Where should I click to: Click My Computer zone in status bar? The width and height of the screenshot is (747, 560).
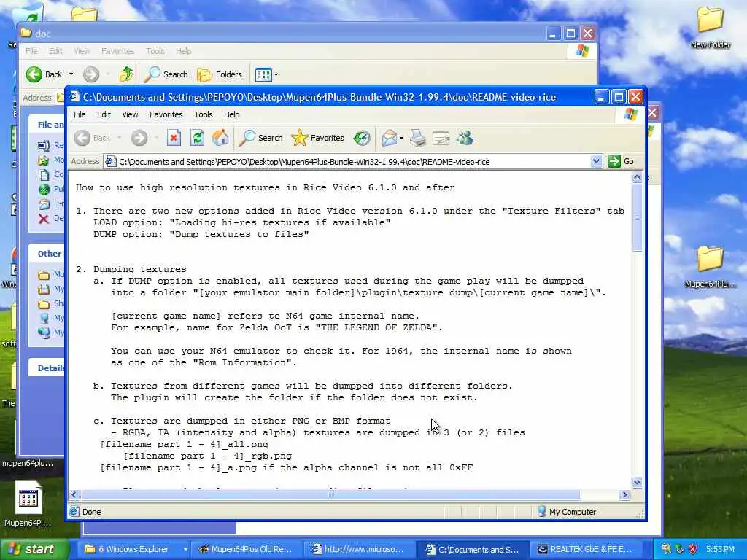point(567,512)
